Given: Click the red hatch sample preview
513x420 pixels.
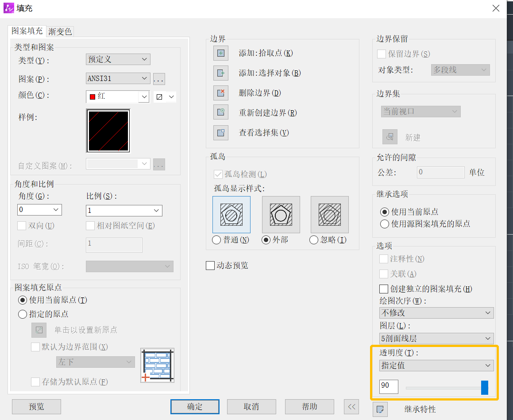Looking at the screenshot, I should point(108,131).
